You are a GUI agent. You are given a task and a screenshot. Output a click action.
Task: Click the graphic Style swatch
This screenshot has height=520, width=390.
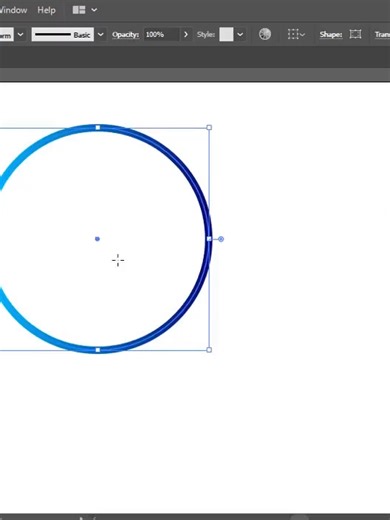[x=226, y=34]
